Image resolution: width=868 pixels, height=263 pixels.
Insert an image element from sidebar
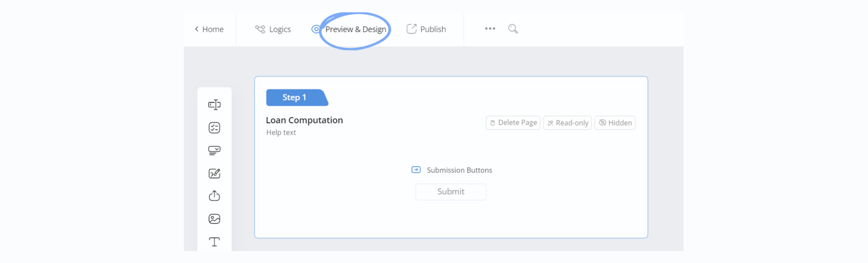click(214, 219)
